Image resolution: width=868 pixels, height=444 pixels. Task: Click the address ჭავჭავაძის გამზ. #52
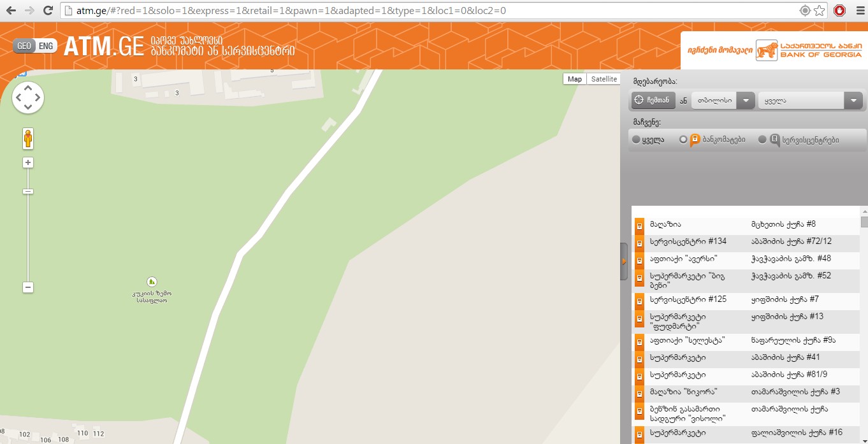point(791,276)
